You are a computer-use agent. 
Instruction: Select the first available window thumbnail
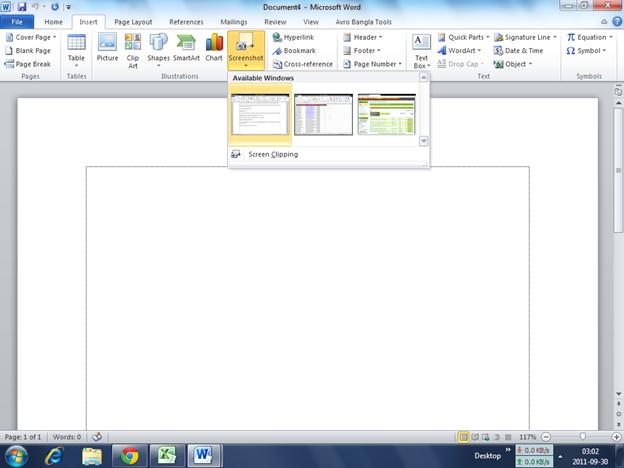tap(260, 114)
